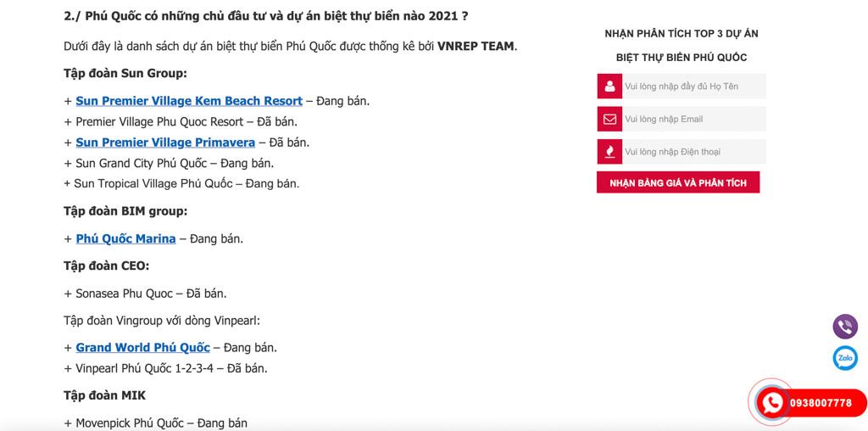Click the Tập đoàn MIK heading

104,395
